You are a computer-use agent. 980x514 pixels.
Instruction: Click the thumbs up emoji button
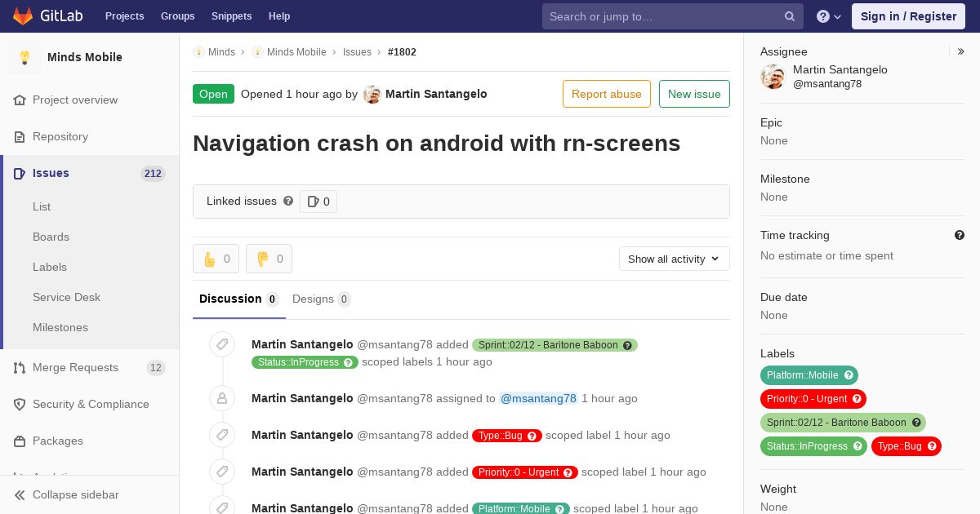(x=216, y=259)
